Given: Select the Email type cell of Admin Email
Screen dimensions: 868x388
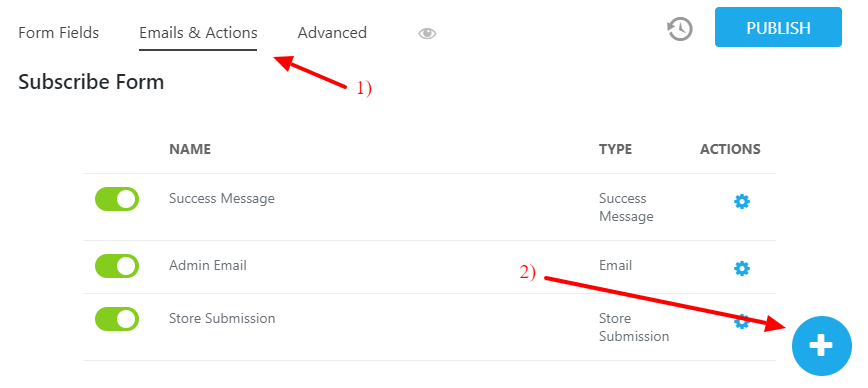Looking at the screenshot, I should click(615, 265).
